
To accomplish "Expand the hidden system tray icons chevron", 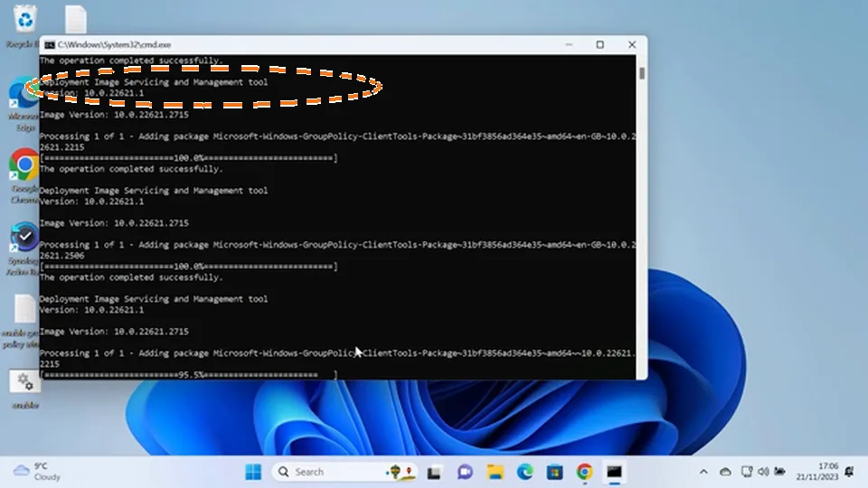I will [x=703, y=472].
